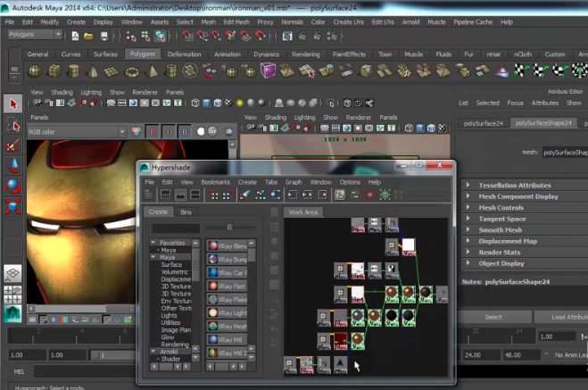Viewport: 588px width, 390px height.
Task: Click the render view horizontal scrollbar
Action: (x=80, y=308)
